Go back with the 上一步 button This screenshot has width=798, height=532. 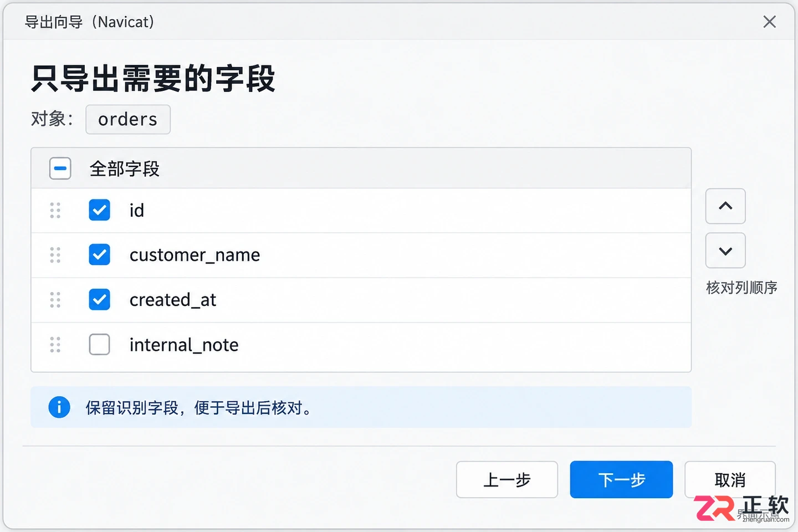[507, 479]
